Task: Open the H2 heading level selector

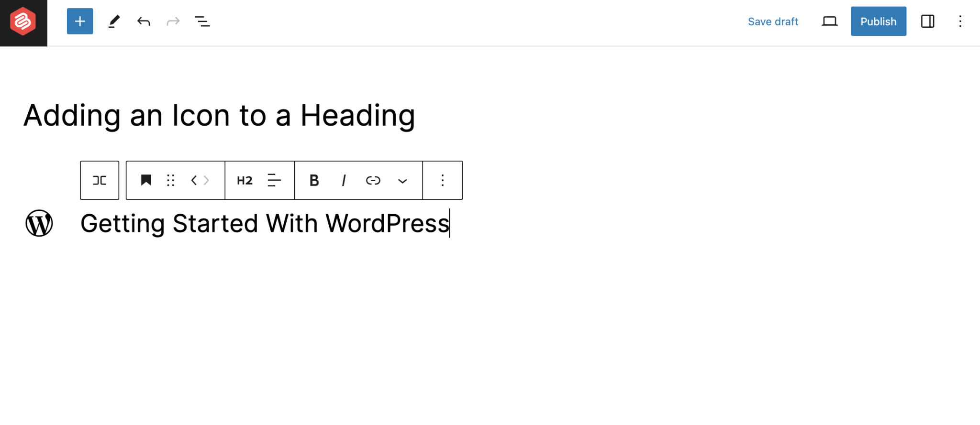Action: [244, 180]
